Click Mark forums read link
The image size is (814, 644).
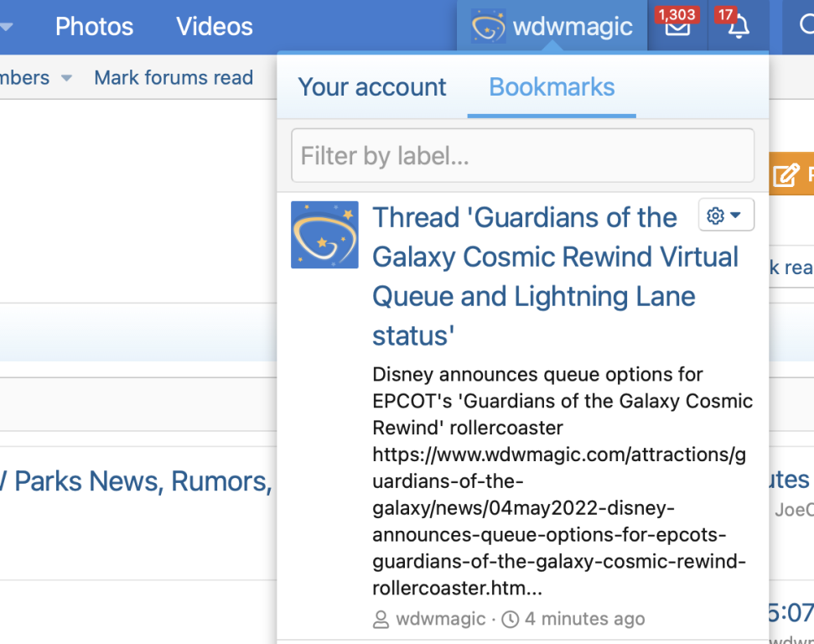pyautogui.click(x=173, y=78)
